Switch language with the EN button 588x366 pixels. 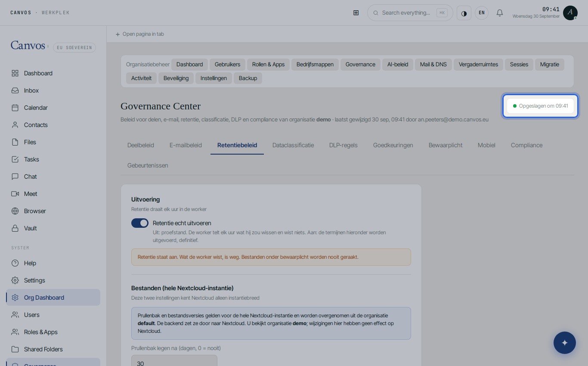[482, 13]
